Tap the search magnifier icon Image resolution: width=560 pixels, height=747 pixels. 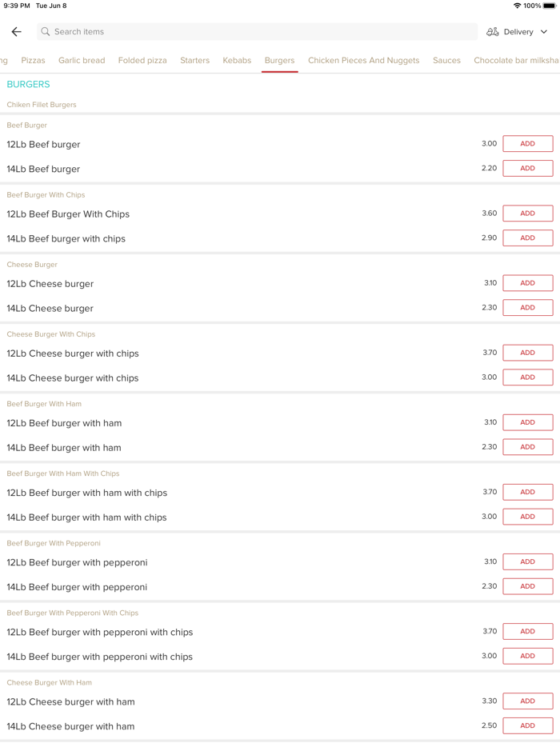click(46, 32)
